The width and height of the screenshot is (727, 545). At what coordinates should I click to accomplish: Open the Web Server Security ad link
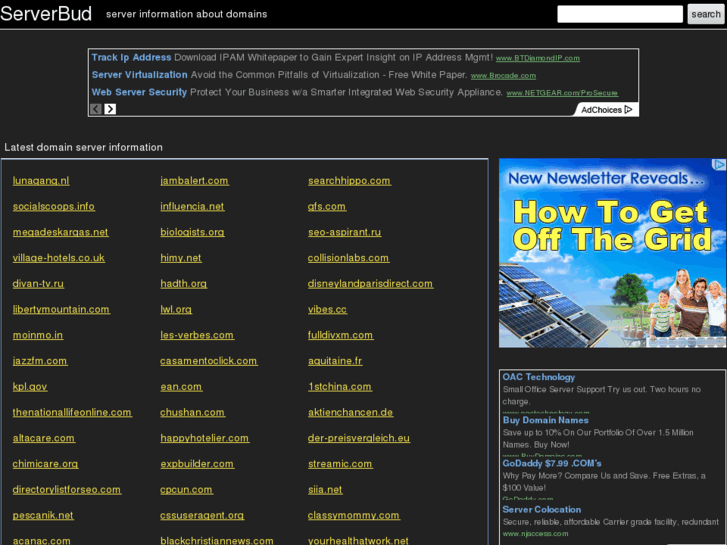(x=139, y=92)
